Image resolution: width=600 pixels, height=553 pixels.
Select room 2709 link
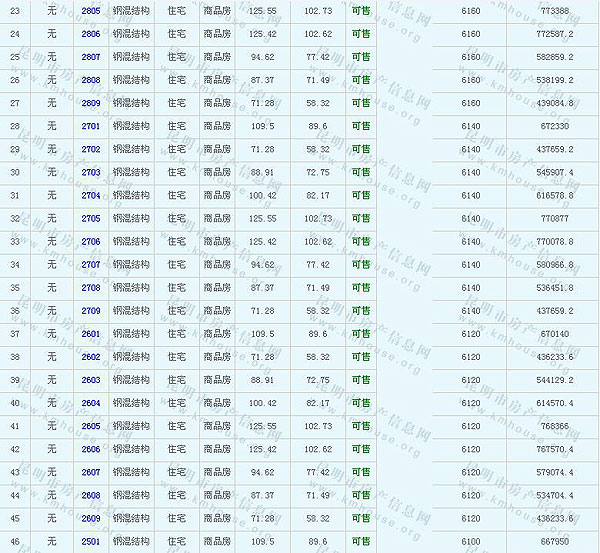coord(90,310)
